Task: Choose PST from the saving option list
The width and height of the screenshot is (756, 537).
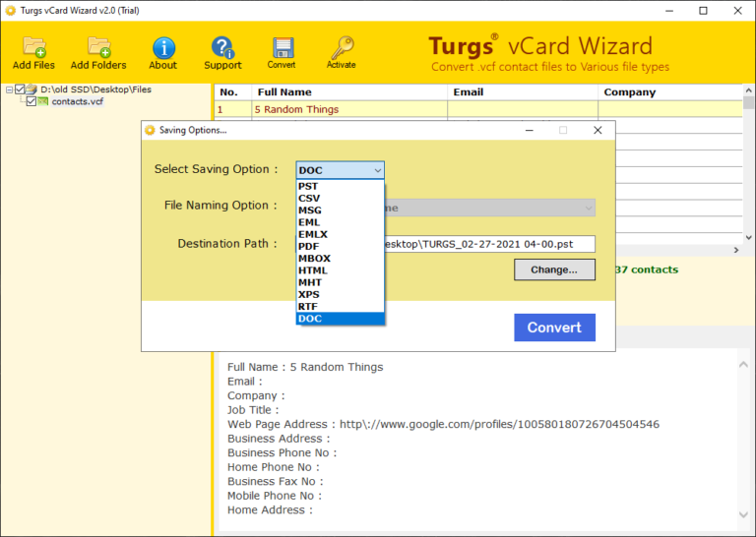Action: coord(340,187)
